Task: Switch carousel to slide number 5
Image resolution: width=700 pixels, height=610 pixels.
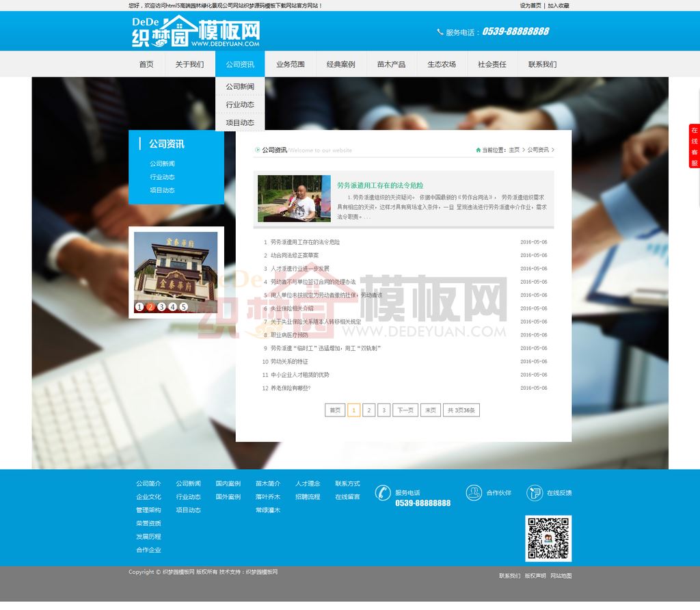Action: click(184, 307)
